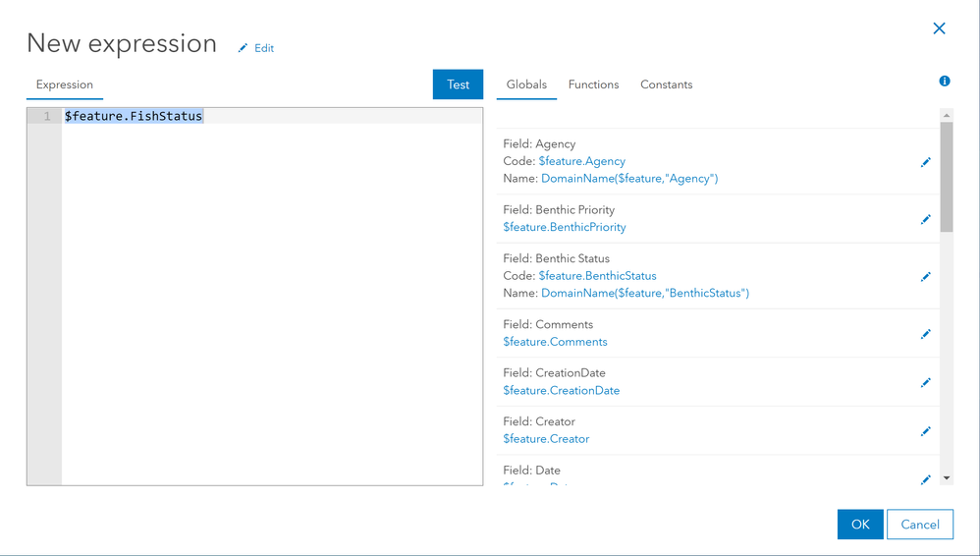Switch to the Functions tab

593,84
